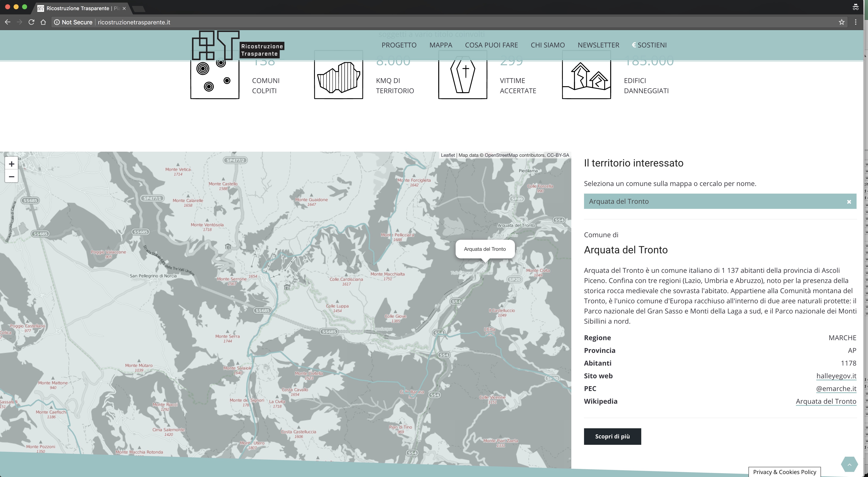Expand COSA PUOI FARE navigation menu
Image resolution: width=868 pixels, height=477 pixels.
tap(491, 45)
